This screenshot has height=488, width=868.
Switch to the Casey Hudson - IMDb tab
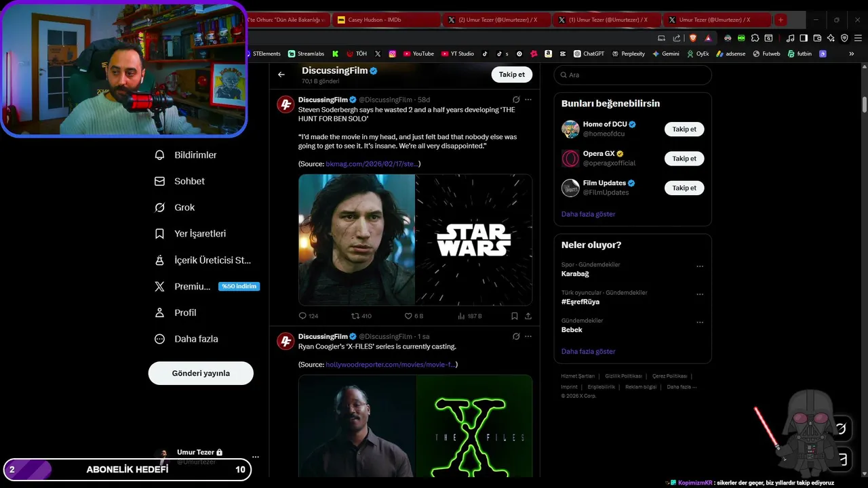point(387,20)
